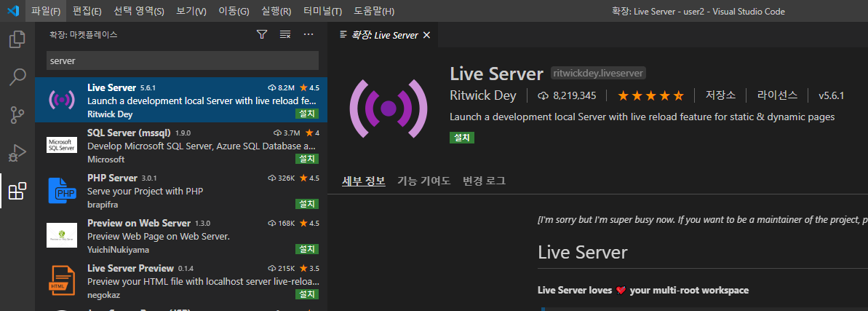Viewport: 868px width, 311px height.
Task: Install Preview on Web Server
Action: tap(307, 249)
